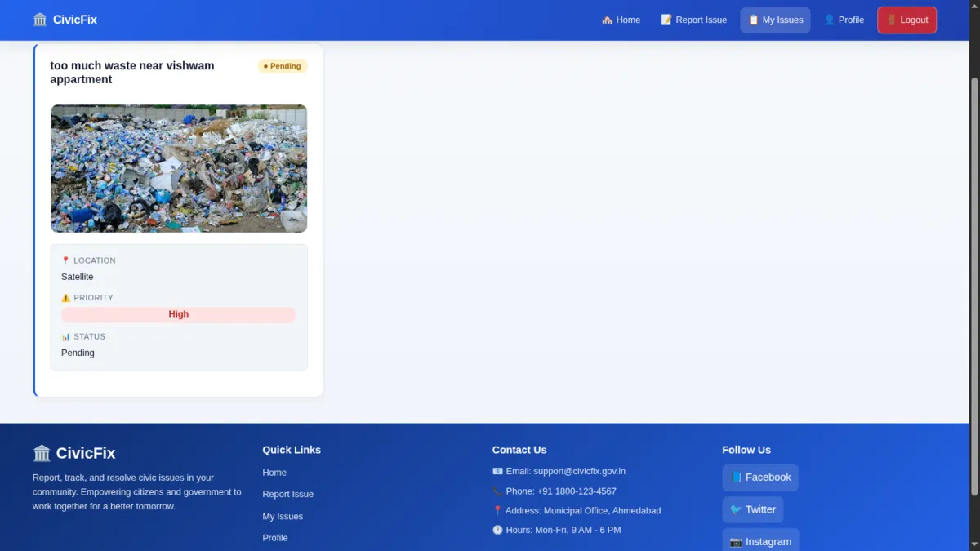Click the clipboard icon beside My Issues
The image size is (980, 551).
tap(754, 20)
